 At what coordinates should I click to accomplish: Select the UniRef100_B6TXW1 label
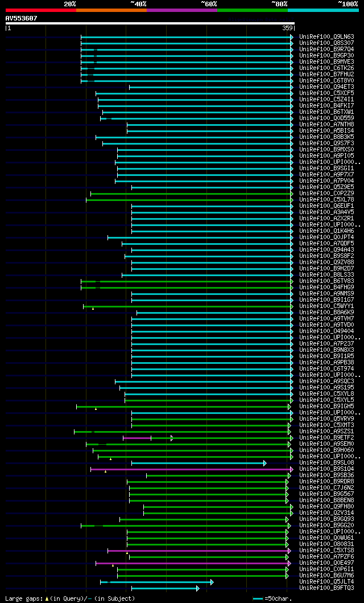[327, 112]
